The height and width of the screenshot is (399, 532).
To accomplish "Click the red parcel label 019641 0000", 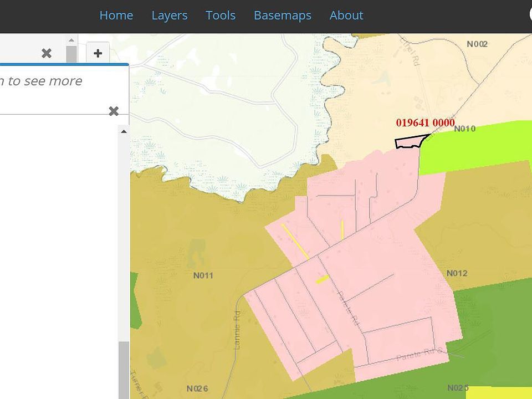I will [425, 122].
